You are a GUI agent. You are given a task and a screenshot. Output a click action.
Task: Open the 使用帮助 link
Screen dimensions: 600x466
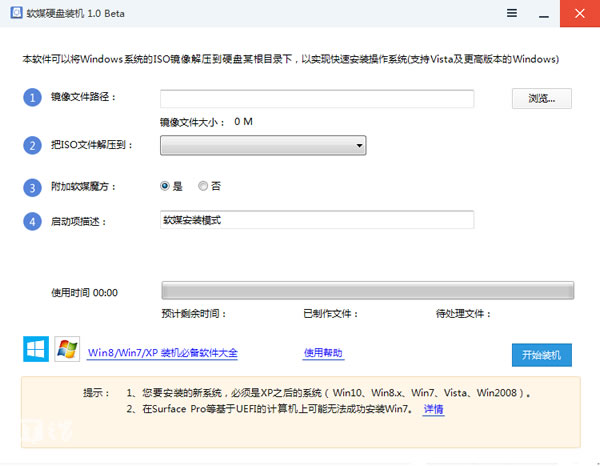[x=323, y=353]
